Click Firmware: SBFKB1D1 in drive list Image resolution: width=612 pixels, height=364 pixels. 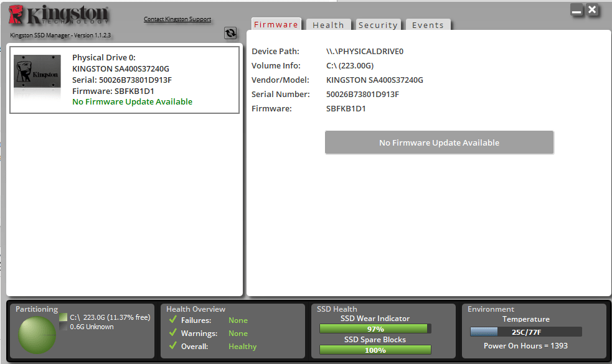click(x=113, y=91)
